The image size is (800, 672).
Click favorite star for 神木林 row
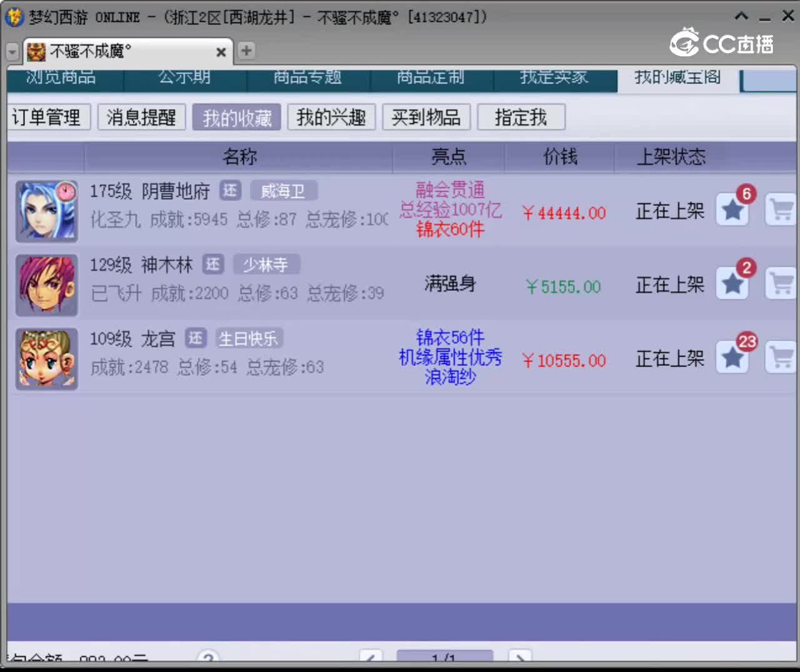[732, 284]
